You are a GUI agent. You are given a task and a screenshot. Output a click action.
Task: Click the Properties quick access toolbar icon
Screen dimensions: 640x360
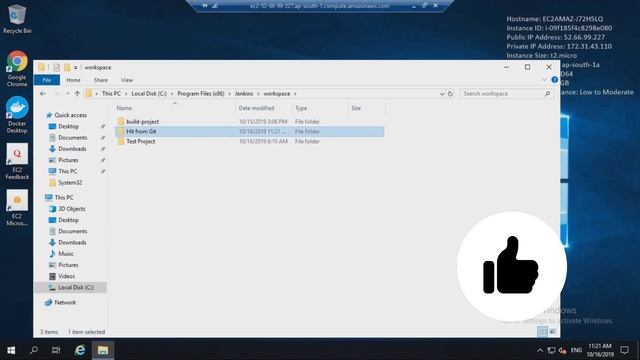pyautogui.click(x=57, y=67)
